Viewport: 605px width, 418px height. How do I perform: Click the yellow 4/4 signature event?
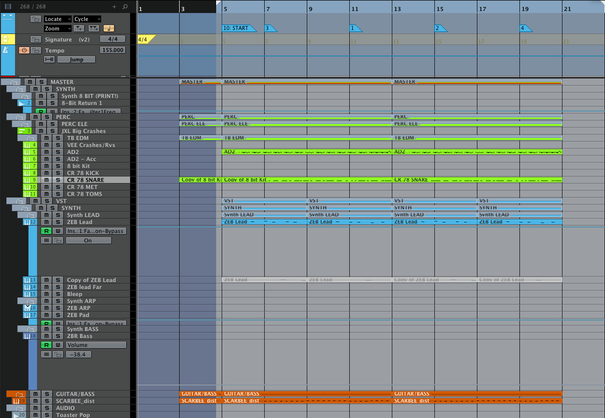[x=146, y=39]
